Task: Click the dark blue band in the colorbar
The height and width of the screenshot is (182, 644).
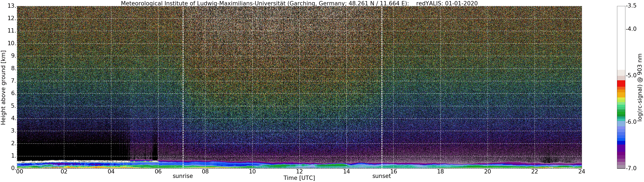Action: 621,143
